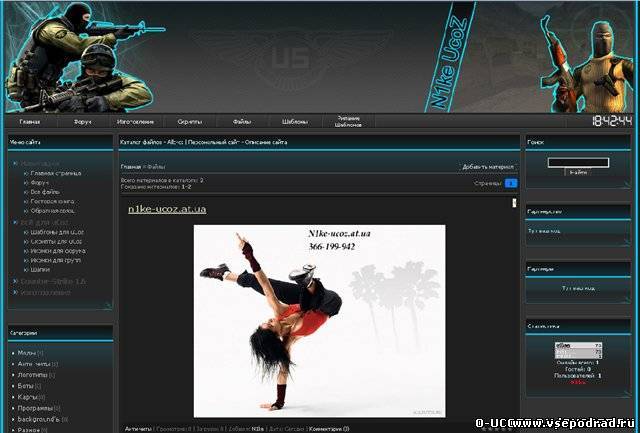Viewport: 640px width, 433px height.
Task: Open Главная страница in the sidebar menu
Action: (56, 173)
